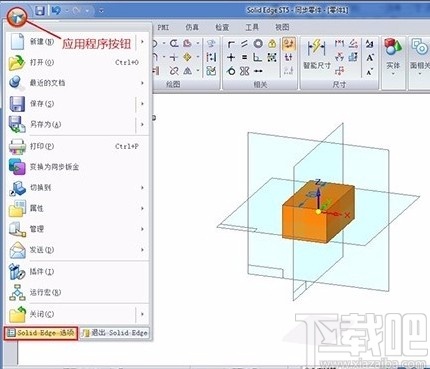
Task: Open the 实体 solids dropdown
Action: click(x=393, y=57)
